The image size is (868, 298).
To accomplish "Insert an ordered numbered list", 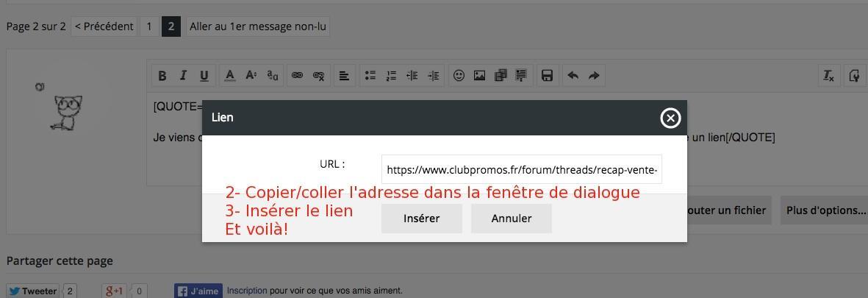I will pyautogui.click(x=392, y=76).
